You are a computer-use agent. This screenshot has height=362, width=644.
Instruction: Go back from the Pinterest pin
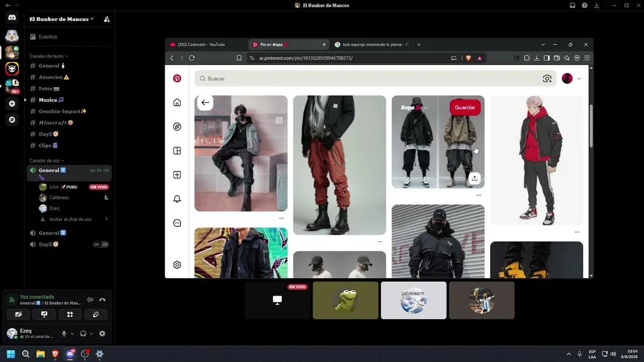pos(205,103)
